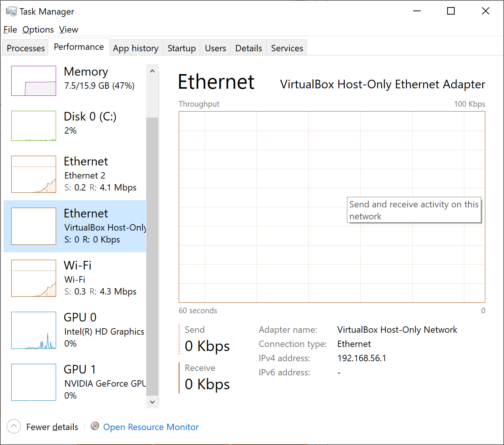Screen dimensions: 504x445
Task: Click the 'S: 0 R: 0 Kbps' value
Action: (x=92, y=240)
